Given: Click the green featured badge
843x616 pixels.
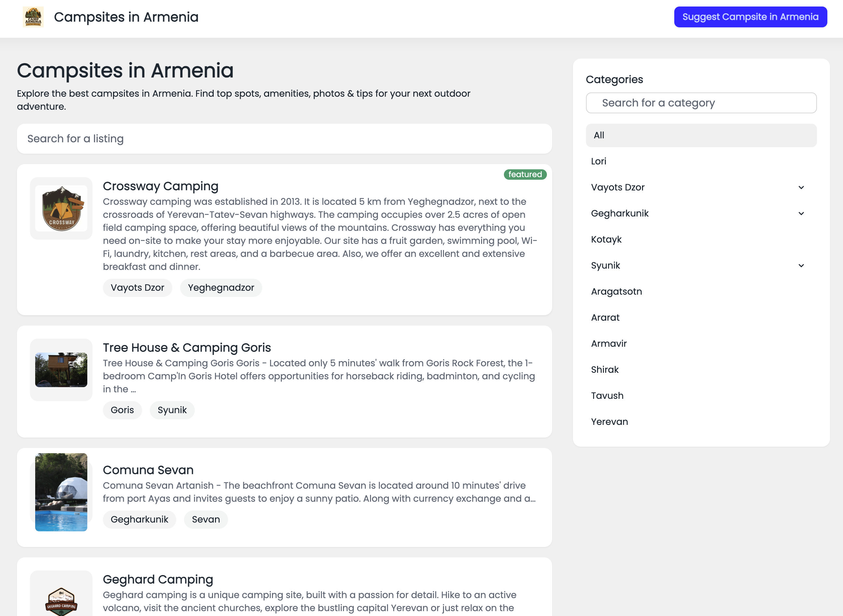Looking at the screenshot, I should 525,175.
